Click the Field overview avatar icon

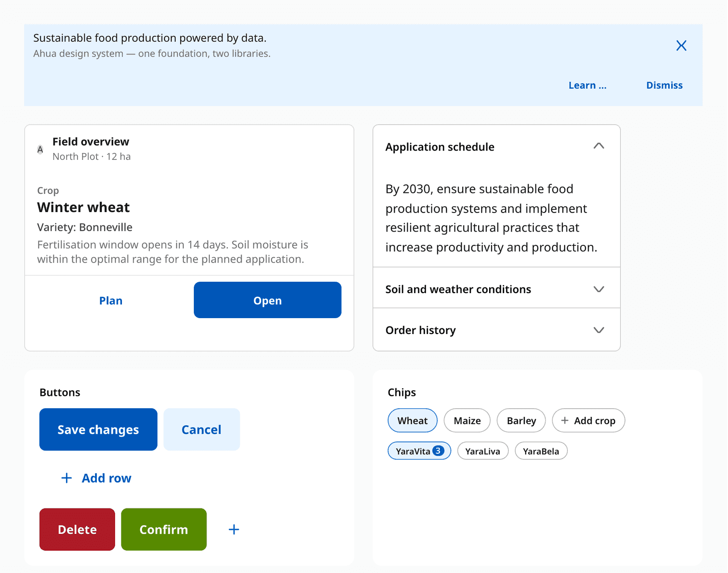click(40, 149)
